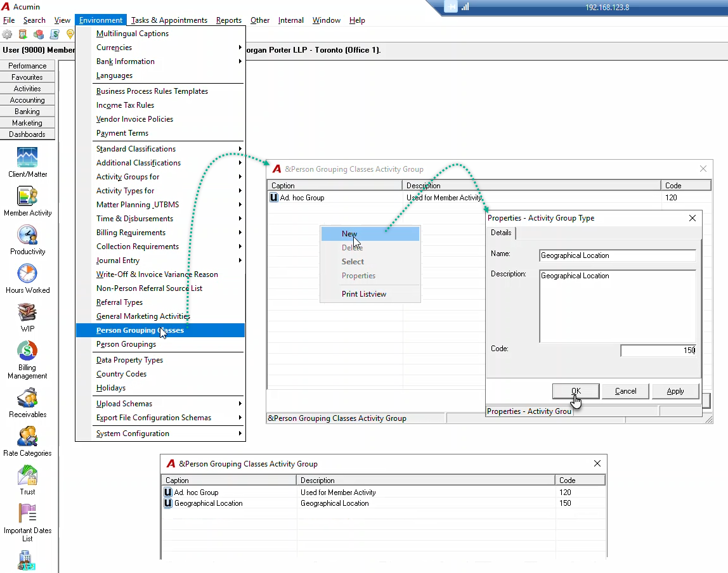This screenshot has width=728, height=573.
Task: Click the U icon beside Geographical Location row
Action: [168, 503]
